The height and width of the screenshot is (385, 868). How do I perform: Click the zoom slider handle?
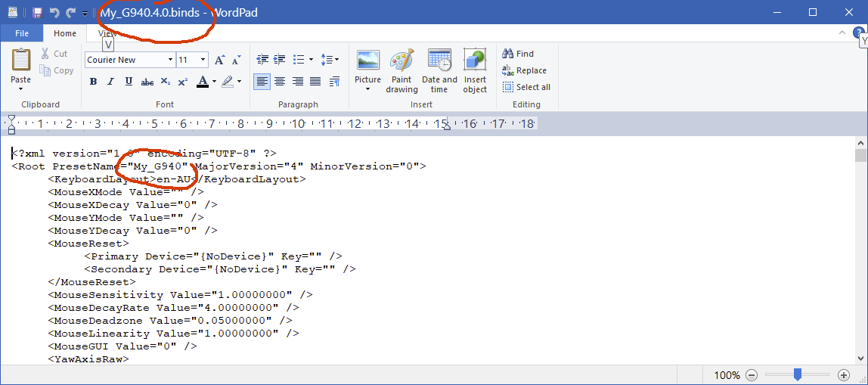798,375
